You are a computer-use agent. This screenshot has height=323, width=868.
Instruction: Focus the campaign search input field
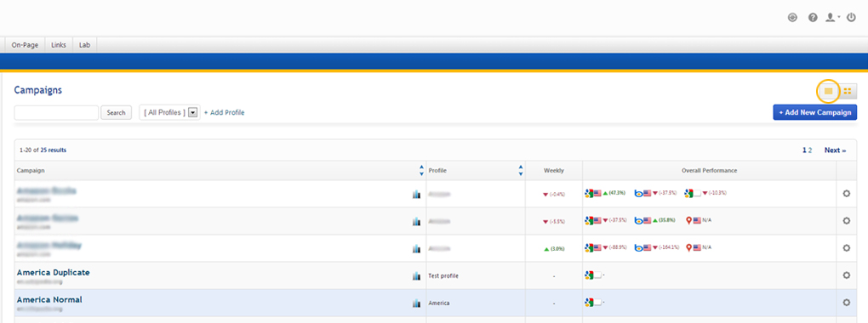(56, 112)
